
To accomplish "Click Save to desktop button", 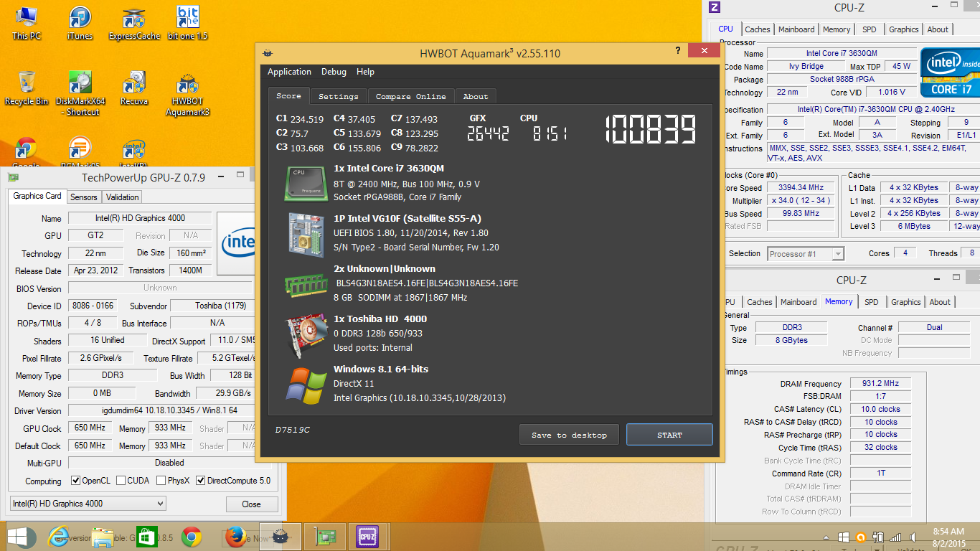I will coord(569,435).
